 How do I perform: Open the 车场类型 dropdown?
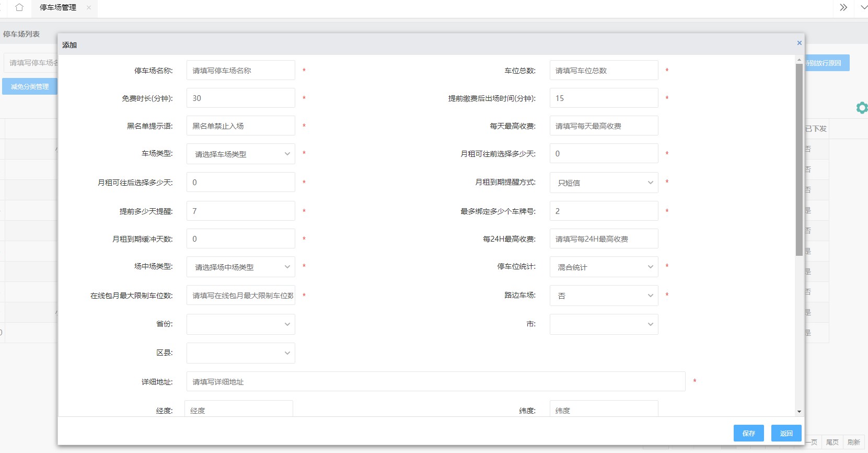[241, 154]
